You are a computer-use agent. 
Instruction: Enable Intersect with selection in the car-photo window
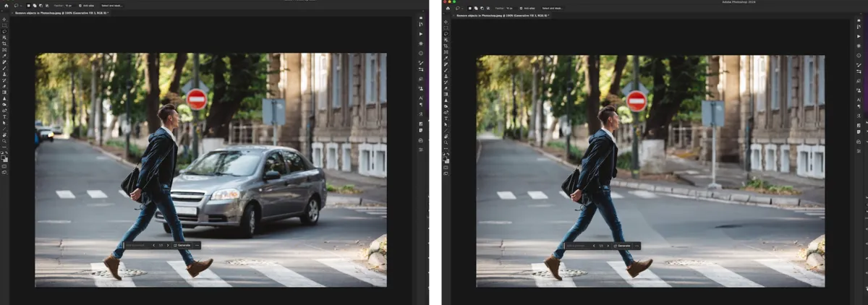(47, 6)
